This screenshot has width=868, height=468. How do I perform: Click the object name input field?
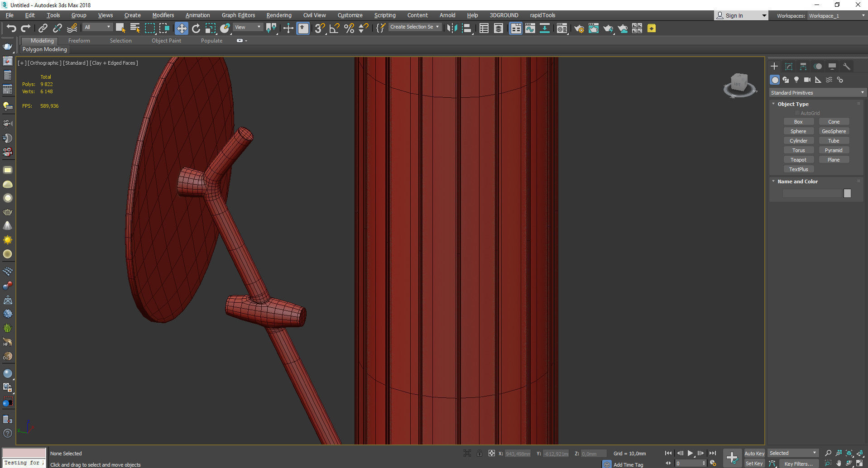(812, 193)
